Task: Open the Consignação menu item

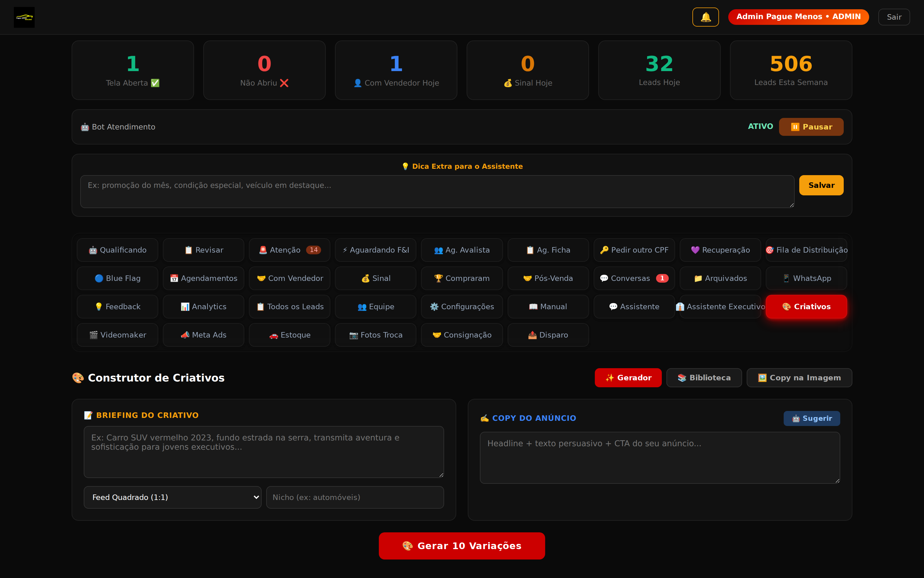Action: [462, 335]
